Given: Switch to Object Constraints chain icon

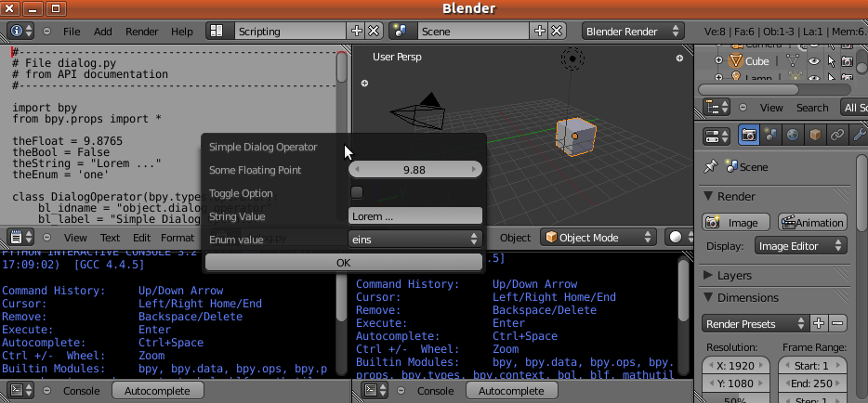Looking at the screenshot, I should coord(836,136).
